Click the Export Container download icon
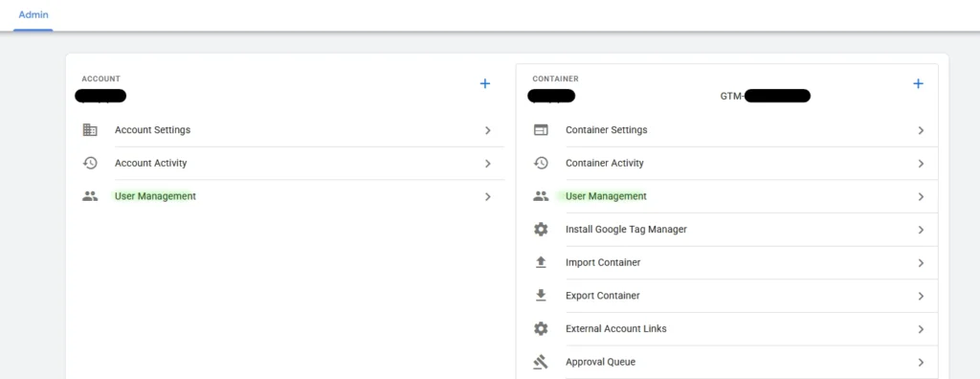Viewport: 980px width, 379px height. click(541, 296)
